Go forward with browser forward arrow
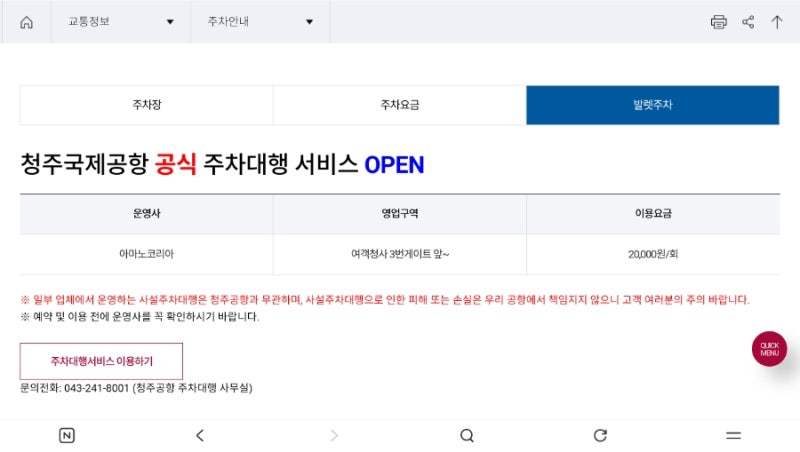800x452 pixels. point(334,435)
